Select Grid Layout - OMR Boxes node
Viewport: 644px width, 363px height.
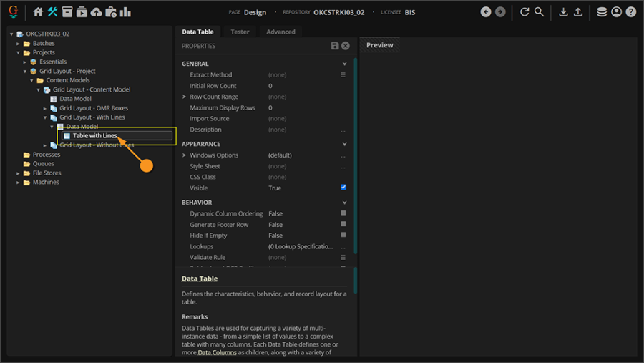93,108
